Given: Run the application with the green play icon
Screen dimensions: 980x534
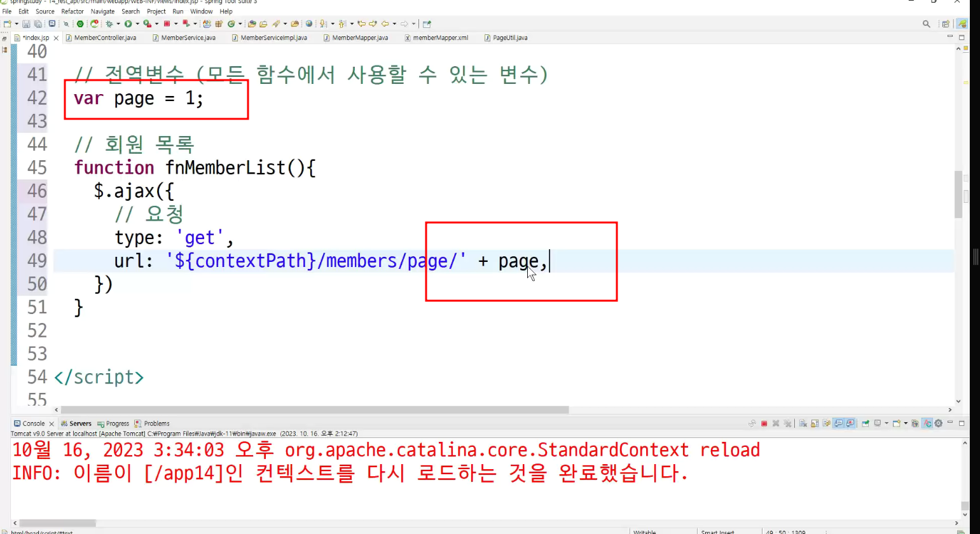Looking at the screenshot, I should [128, 24].
